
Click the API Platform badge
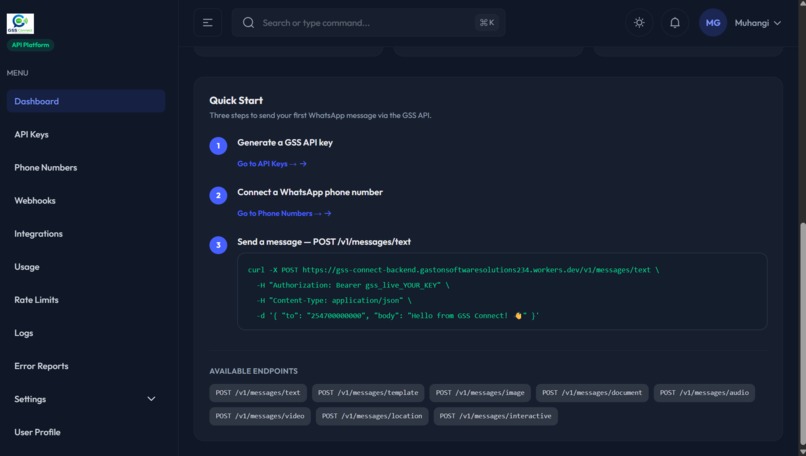pyautogui.click(x=30, y=45)
